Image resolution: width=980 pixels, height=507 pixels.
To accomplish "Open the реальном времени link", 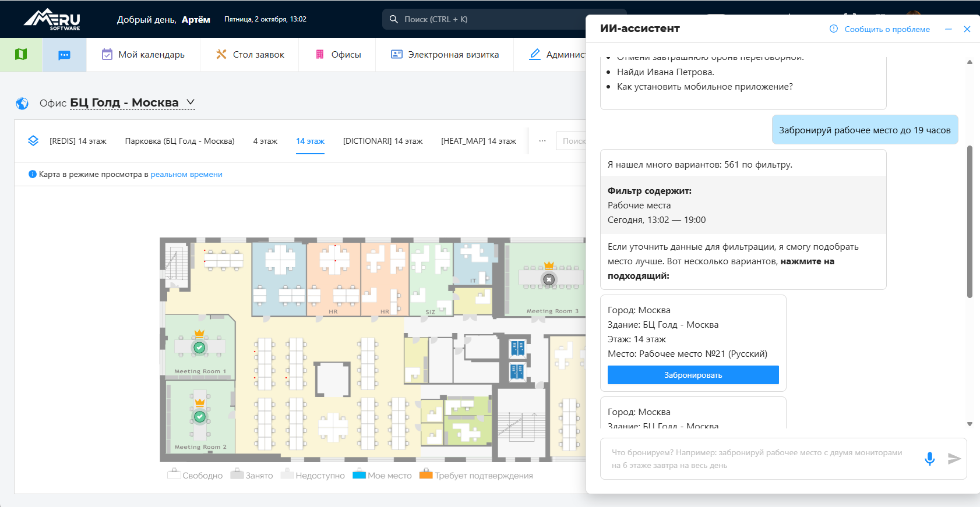I will (186, 174).
